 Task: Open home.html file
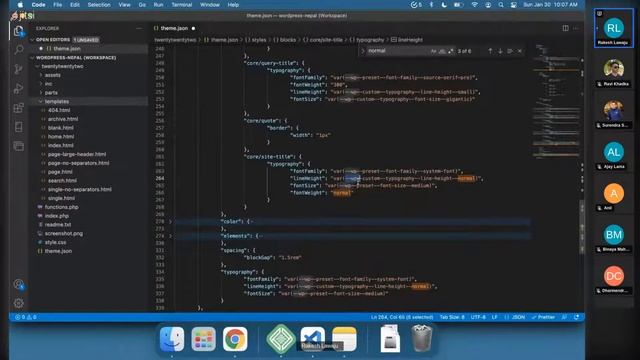pos(61,137)
